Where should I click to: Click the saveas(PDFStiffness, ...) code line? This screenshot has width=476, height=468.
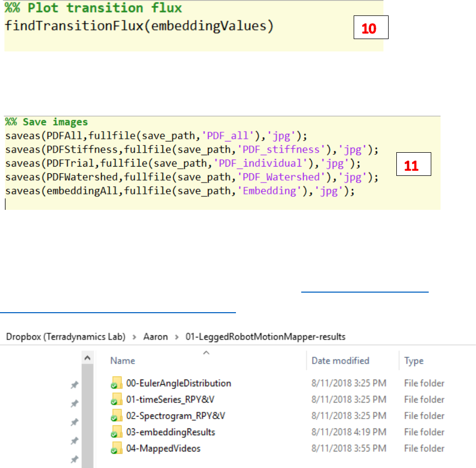point(192,150)
